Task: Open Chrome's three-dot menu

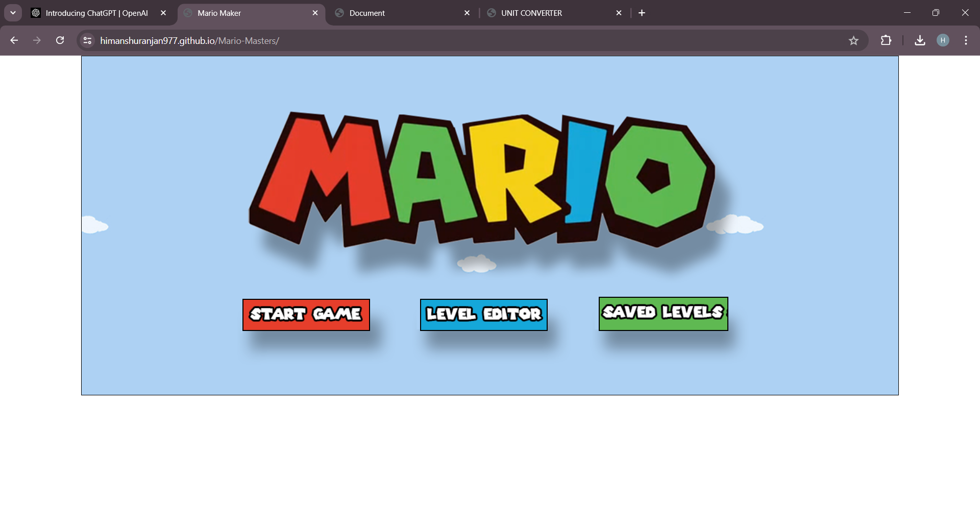Action: [966, 40]
